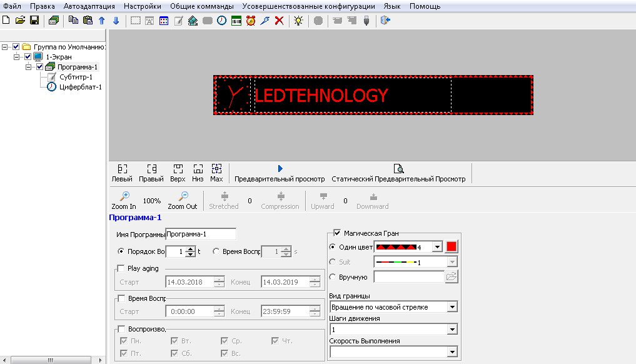This screenshot has width=636, height=364.
Task: Click the red border color swatch
Action: [x=452, y=246]
